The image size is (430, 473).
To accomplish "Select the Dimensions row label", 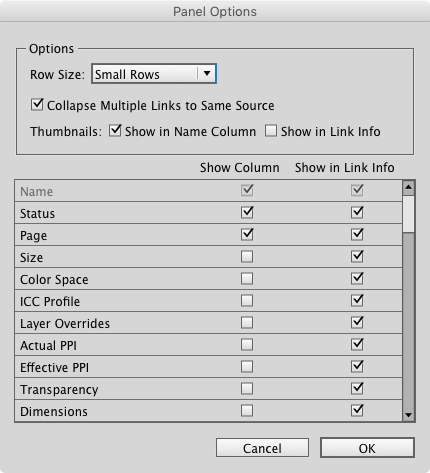I will [x=54, y=411].
